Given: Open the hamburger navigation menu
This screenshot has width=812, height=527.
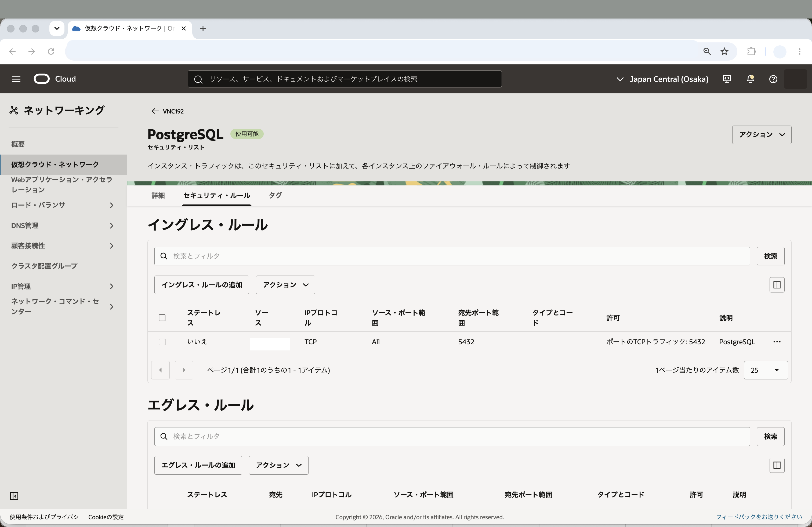Looking at the screenshot, I should (16, 79).
